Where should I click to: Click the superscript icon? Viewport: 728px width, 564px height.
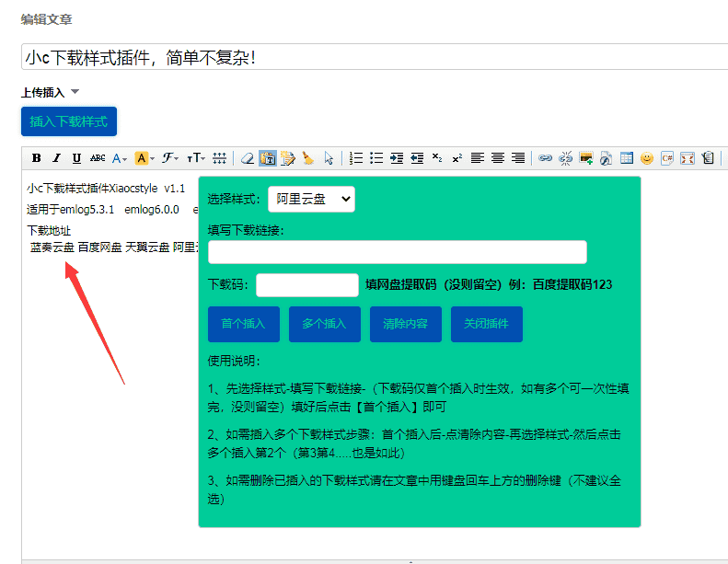pyautogui.click(x=457, y=158)
